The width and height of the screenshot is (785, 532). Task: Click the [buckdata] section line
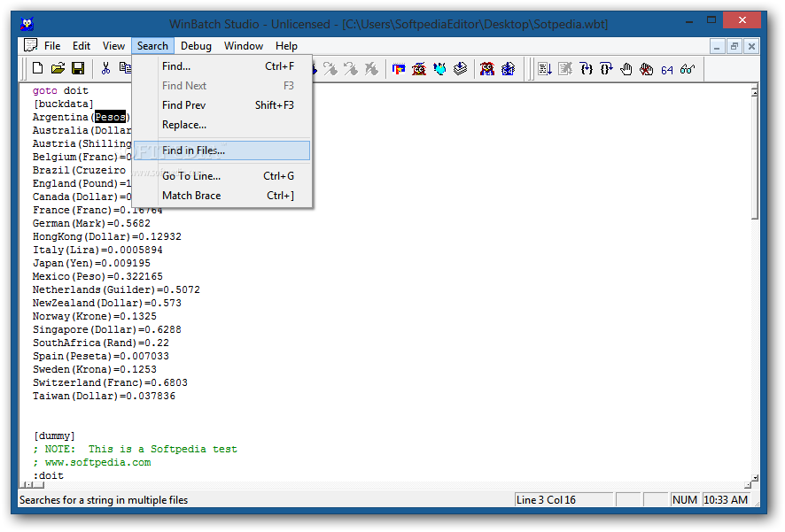(64, 104)
